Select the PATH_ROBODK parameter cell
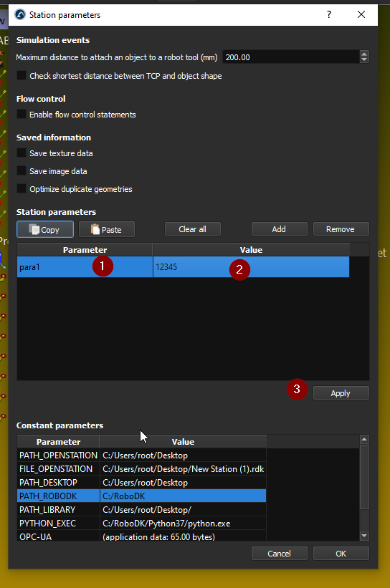The image size is (390, 588). pos(58,496)
